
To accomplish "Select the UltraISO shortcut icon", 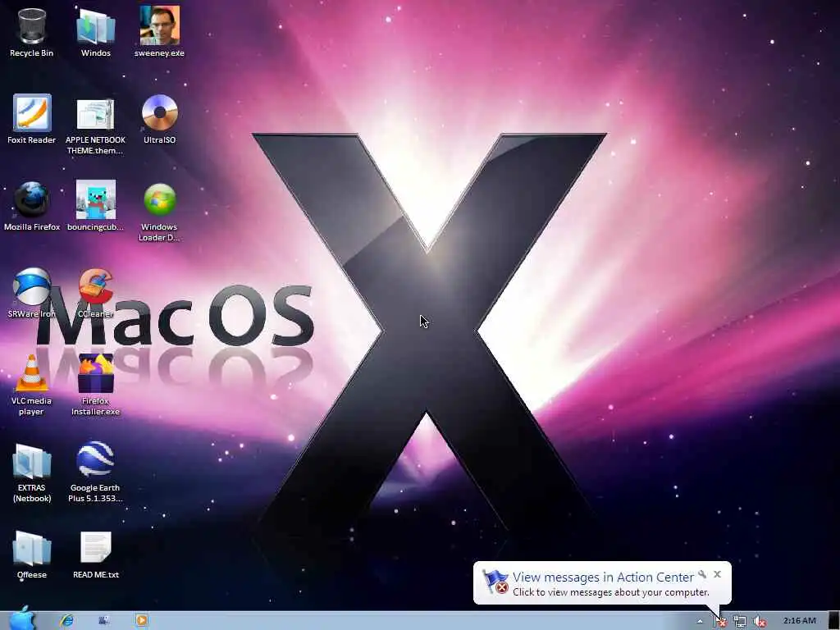I will click(x=160, y=112).
